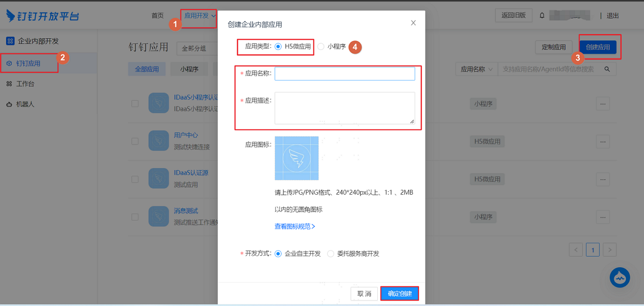Open the 用户中心 app icon
This screenshot has height=306, width=644.
(x=158, y=141)
